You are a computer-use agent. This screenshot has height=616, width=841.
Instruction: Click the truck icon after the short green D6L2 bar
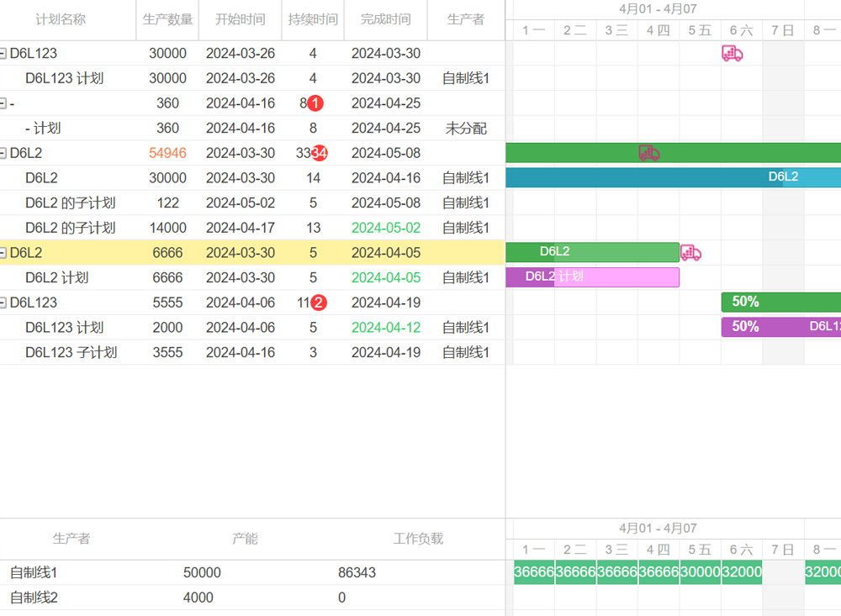pos(690,253)
